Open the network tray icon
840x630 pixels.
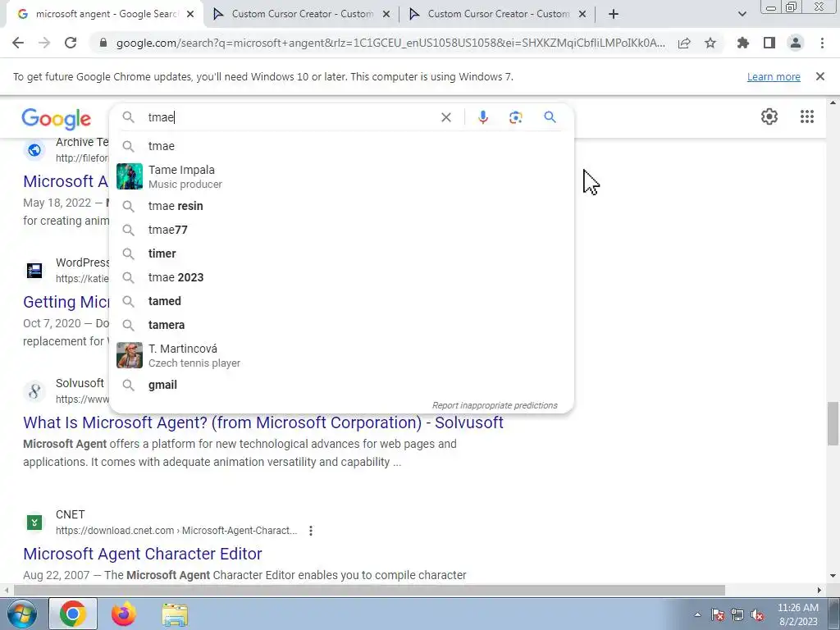pyautogui.click(x=737, y=614)
